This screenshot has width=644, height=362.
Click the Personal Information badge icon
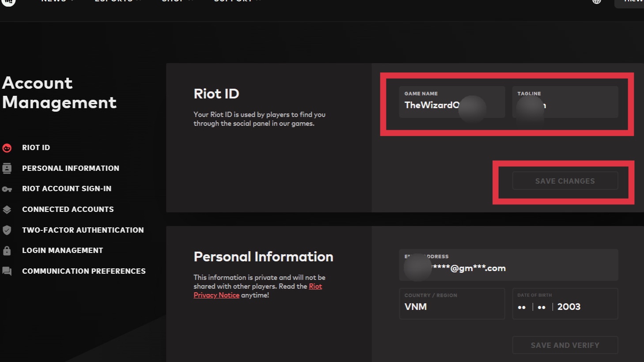[x=7, y=168]
